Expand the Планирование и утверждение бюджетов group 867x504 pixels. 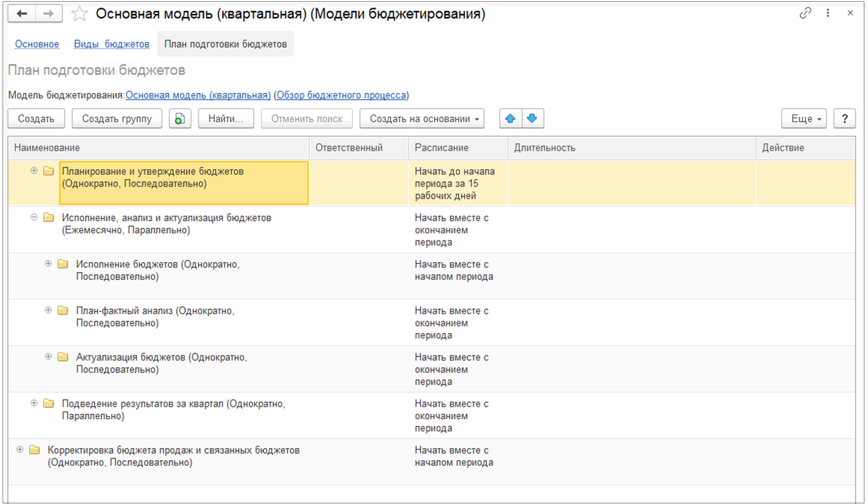(34, 171)
